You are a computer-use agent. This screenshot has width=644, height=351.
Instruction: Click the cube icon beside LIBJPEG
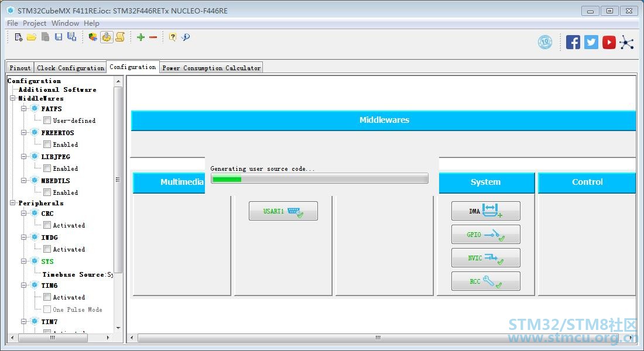tap(35, 156)
